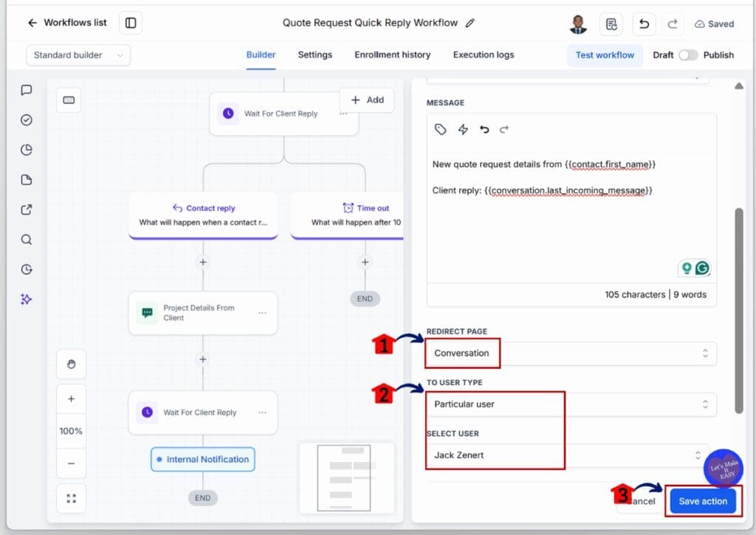Switch to the Builder tab
Image resolution: width=756 pixels, height=535 pixels.
tap(261, 55)
